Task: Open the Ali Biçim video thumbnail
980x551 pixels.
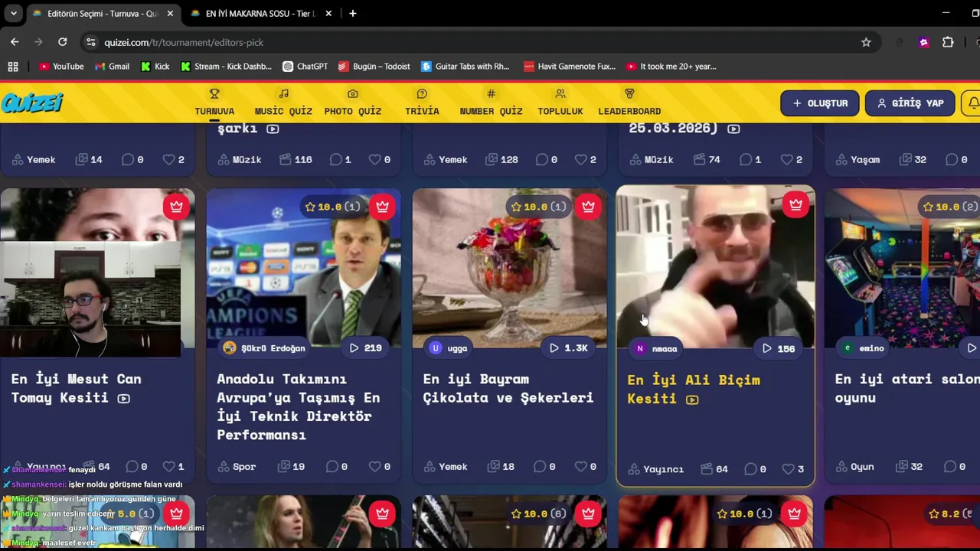Action: tap(716, 268)
